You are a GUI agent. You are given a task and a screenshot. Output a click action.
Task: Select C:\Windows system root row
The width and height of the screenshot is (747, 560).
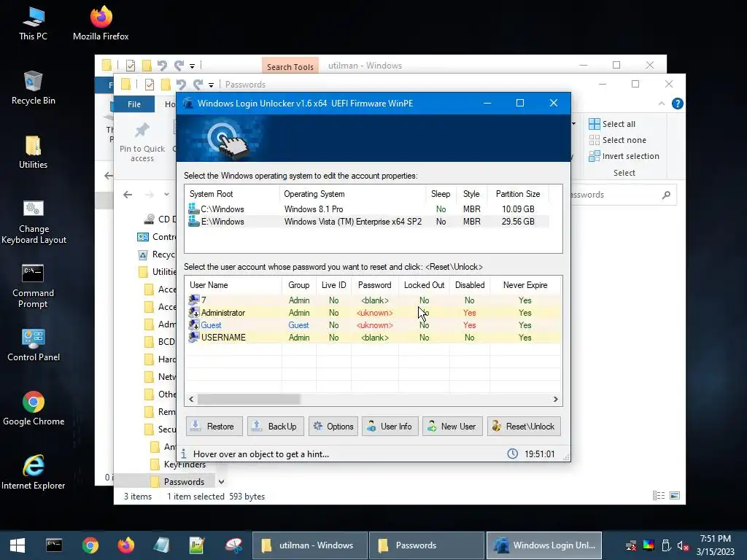tap(368, 209)
